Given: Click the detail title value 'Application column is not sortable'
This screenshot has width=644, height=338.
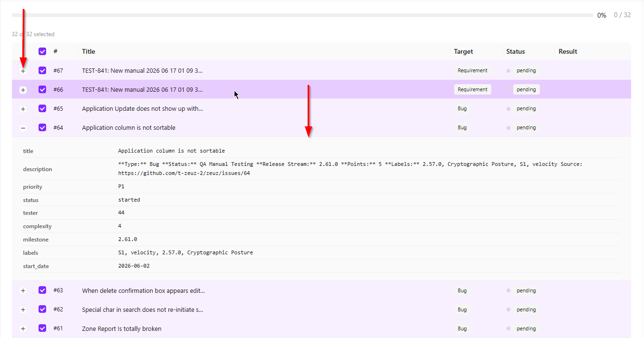Looking at the screenshot, I should pyautogui.click(x=171, y=151).
